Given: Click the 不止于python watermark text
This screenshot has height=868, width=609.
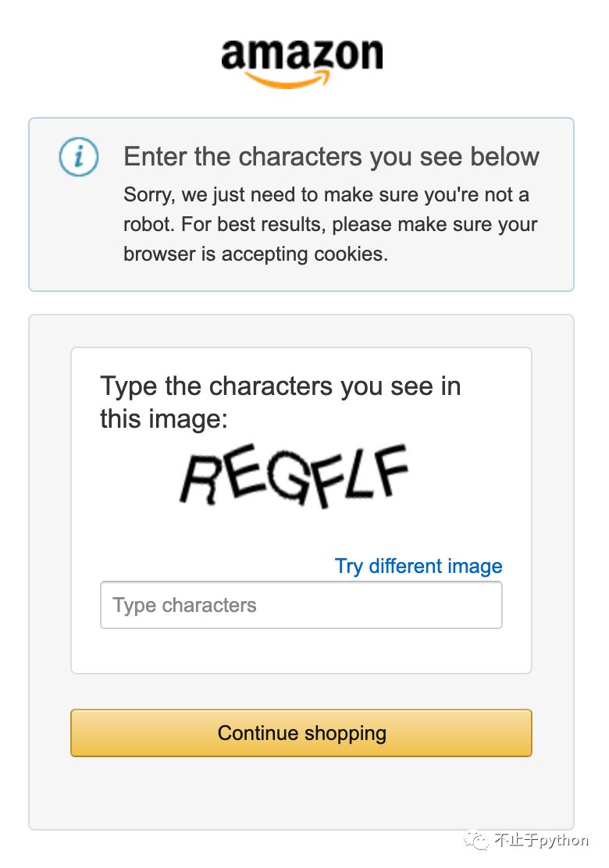Looking at the screenshot, I should click(x=541, y=841).
